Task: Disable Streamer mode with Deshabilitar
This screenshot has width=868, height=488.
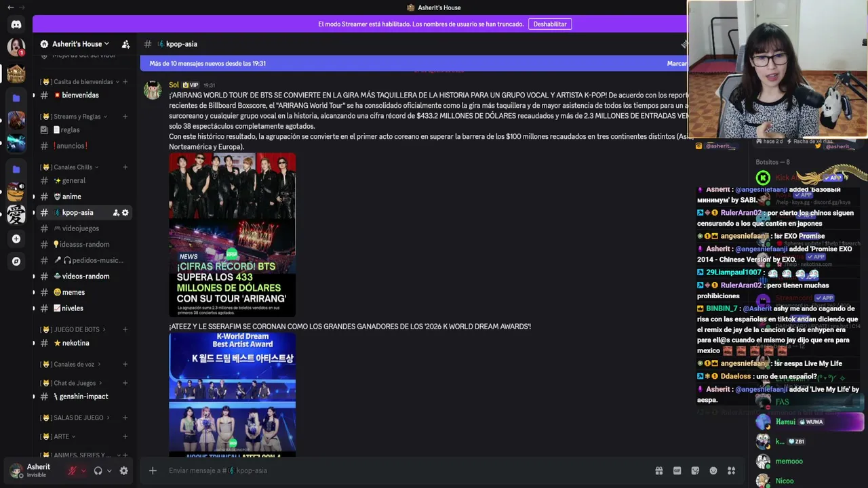Action: tap(550, 24)
